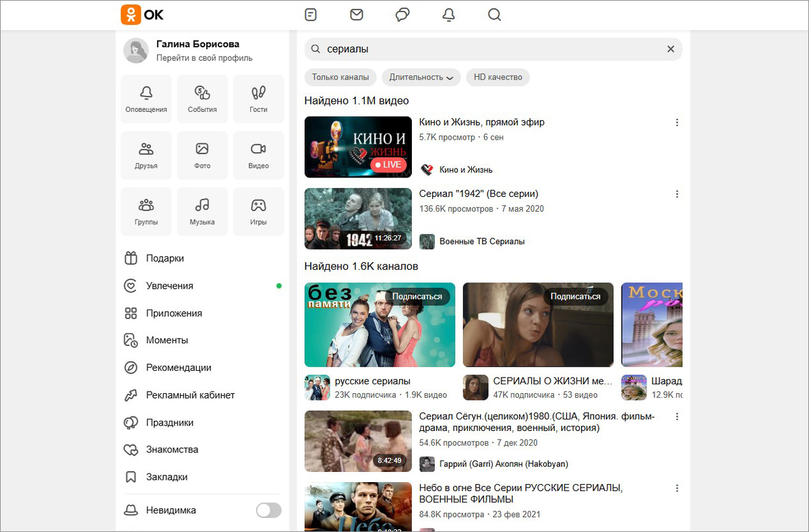
Task: Subscribe to русские сериалы channel
Action: pos(417,297)
